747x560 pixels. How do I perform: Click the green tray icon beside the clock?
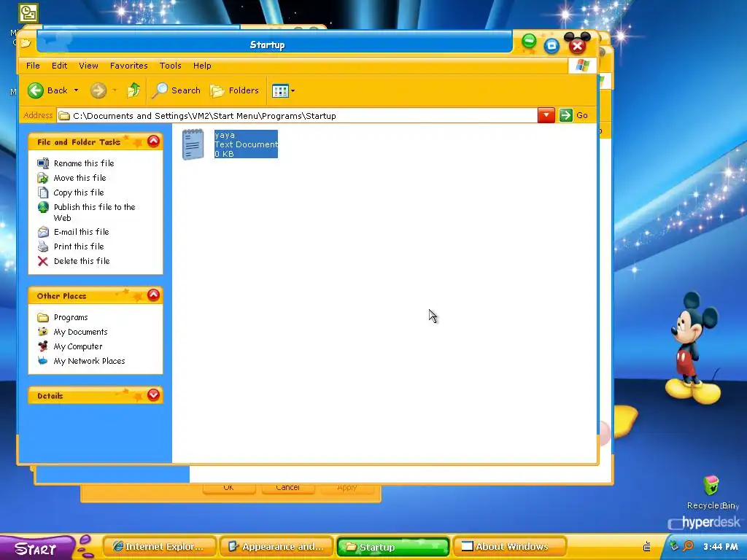674,546
